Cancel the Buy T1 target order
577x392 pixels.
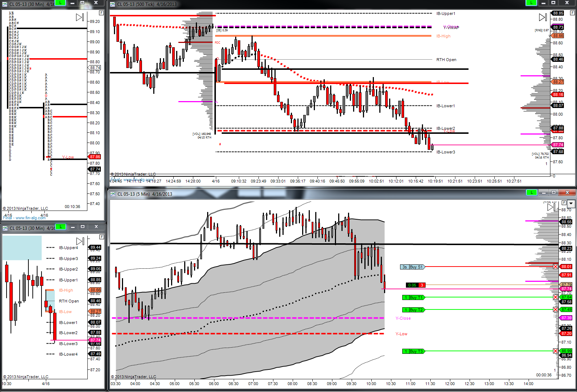click(x=556, y=297)
